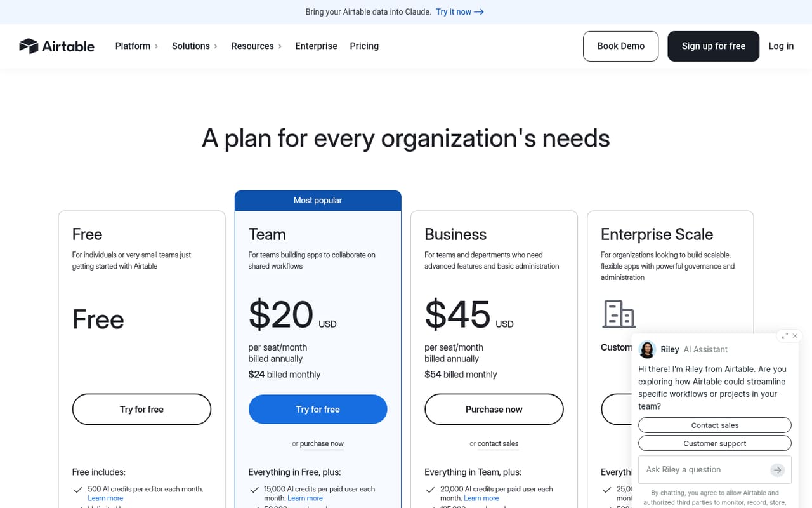Click the Team plan purchase now link

pyautogui.click(x=322, y=444)
